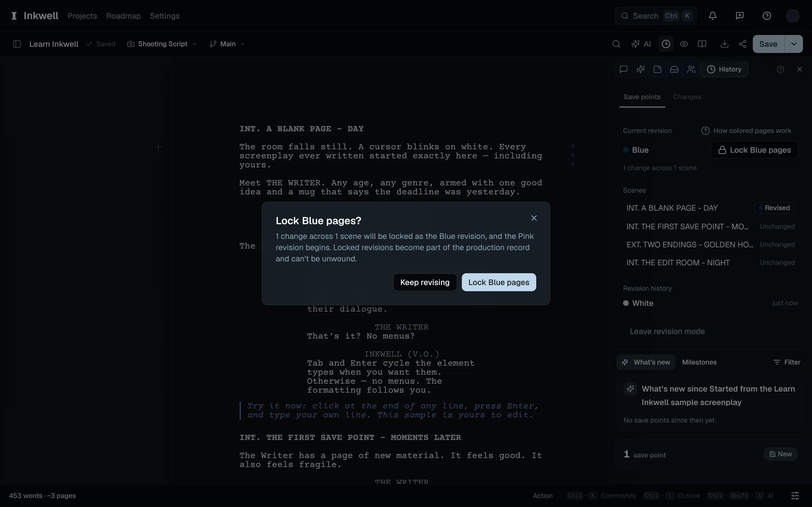Switch to the Changes tab
812x507 pixels.
pyautogui.click(x=687, y=97)
